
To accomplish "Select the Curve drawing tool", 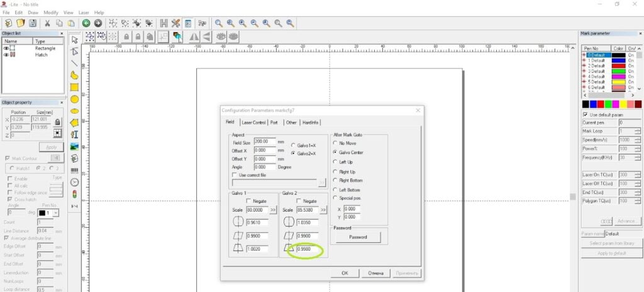I will [x=74, y=75].
